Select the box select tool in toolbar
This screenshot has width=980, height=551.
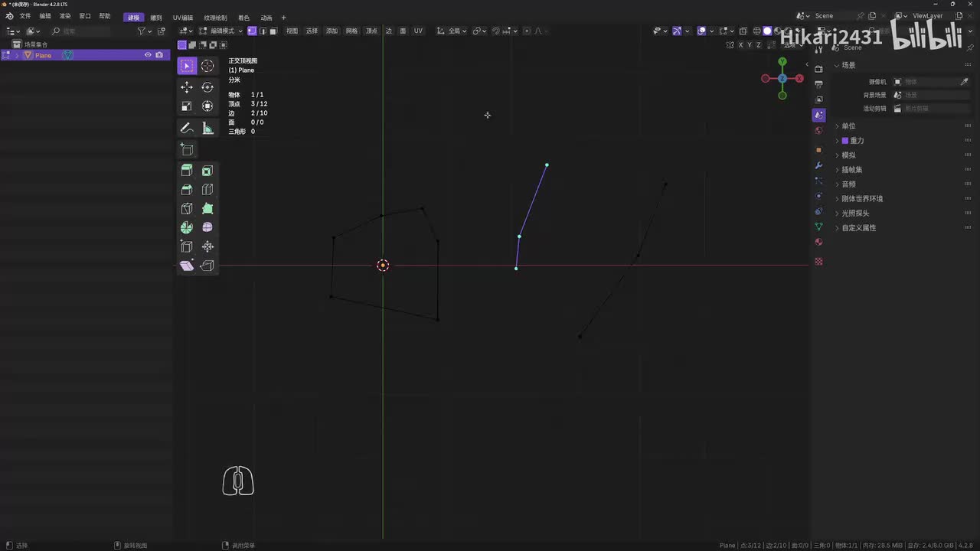coord(187,66)
